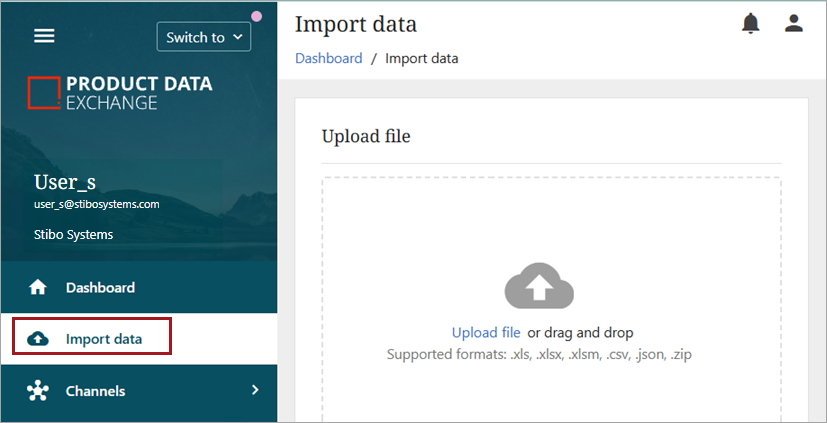
Task: Open the user profile icon
Action: (x=794, y=24)
